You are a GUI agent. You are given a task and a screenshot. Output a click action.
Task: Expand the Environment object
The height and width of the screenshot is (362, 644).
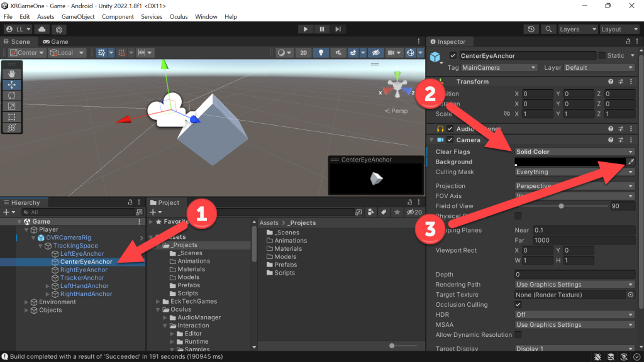26,302
